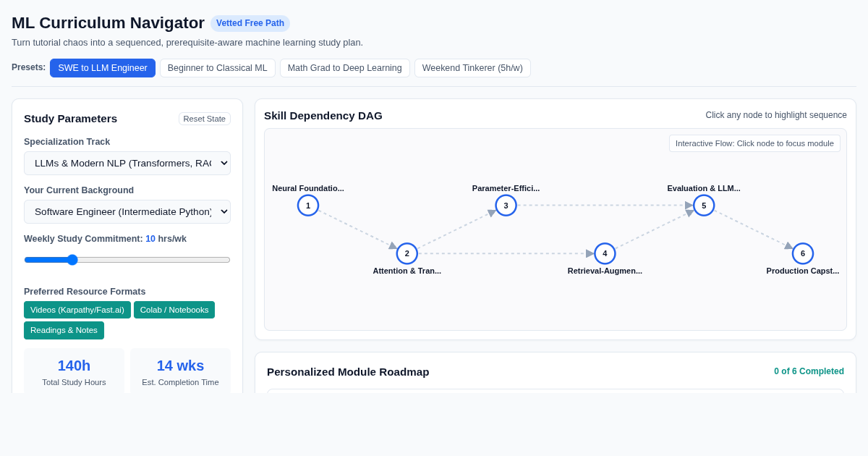Click the 140h Total Study Hours card

(74, 371)
